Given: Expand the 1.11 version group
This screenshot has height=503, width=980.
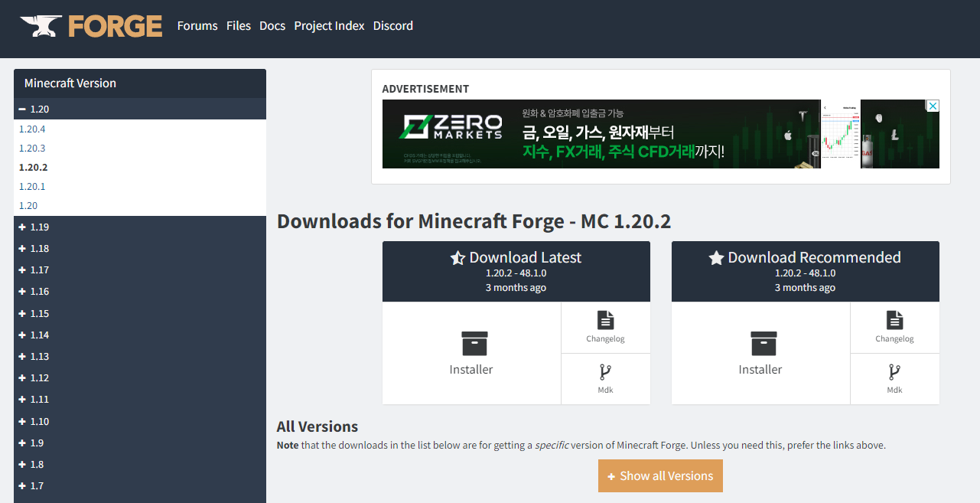Looking at the screenshot, I should (x=140, y=400).
